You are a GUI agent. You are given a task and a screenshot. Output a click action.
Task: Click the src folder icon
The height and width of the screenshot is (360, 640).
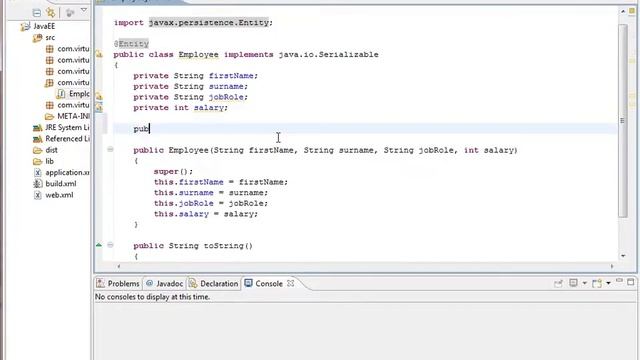38,38
